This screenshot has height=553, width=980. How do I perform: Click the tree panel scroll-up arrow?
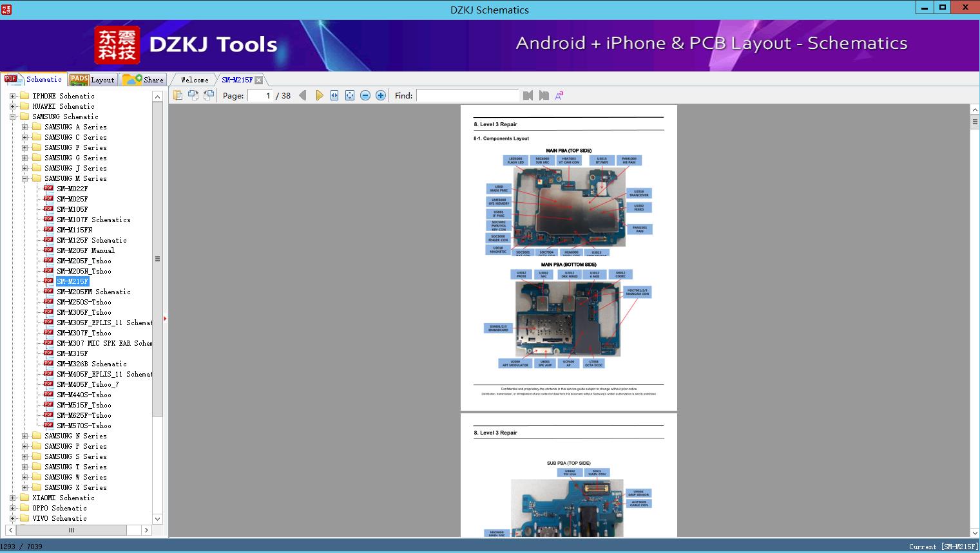tap(157, 97)
